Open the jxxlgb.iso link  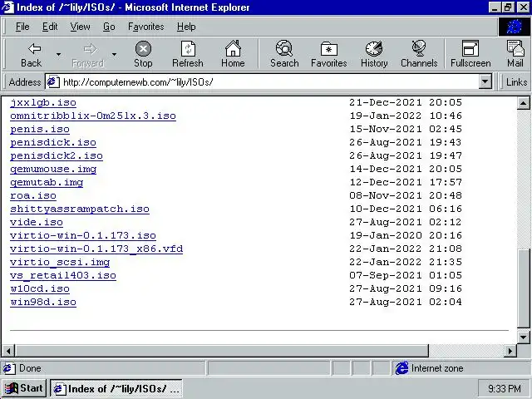click(x=43, y=102)
